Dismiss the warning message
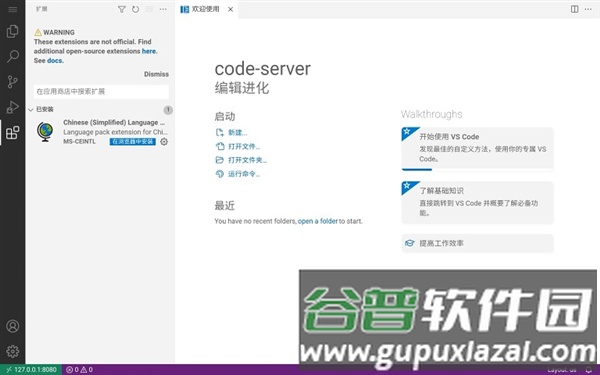This screenshot has height=375, width=600. [156, 74]
